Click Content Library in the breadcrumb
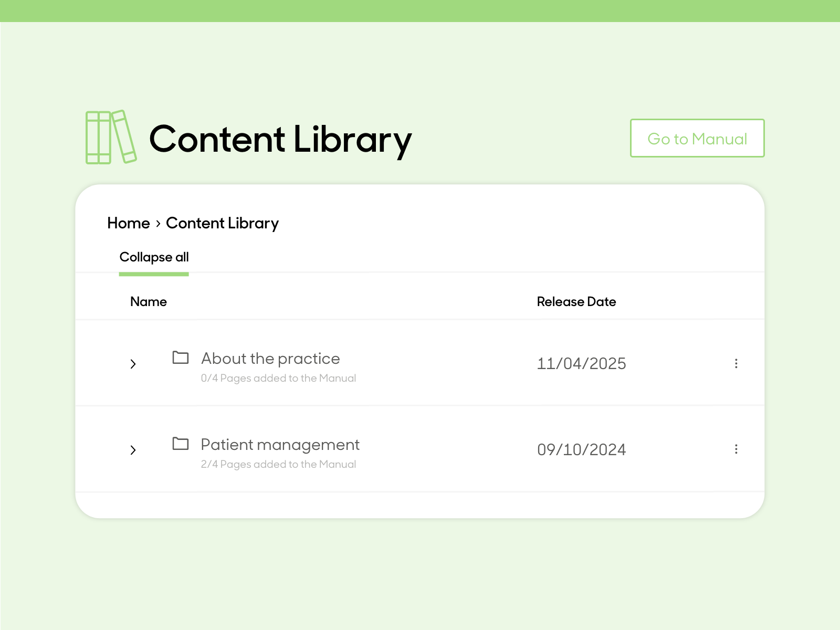 [x=222, y=223]
